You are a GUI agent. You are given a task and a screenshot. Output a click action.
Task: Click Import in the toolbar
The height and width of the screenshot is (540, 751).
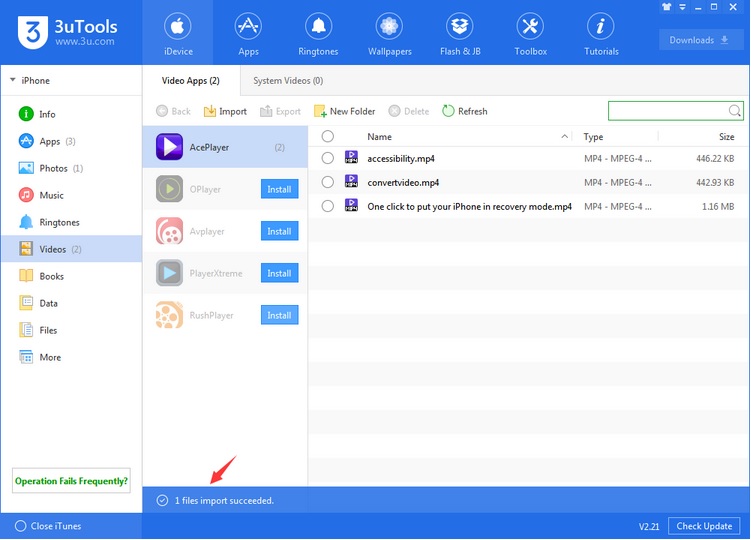tap(225, 111)
